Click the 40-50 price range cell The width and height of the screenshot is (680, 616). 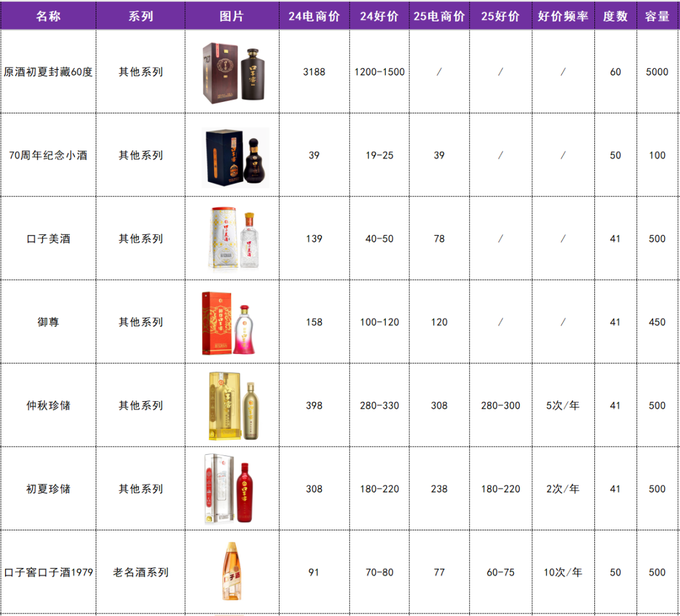point(380,239)
